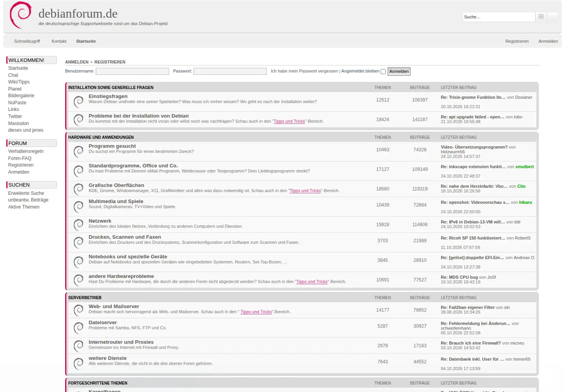The width and height of the screenshot is (565, 392).
Task: Open Anmelden in the top navigation bar
Action: pos(548,41)
